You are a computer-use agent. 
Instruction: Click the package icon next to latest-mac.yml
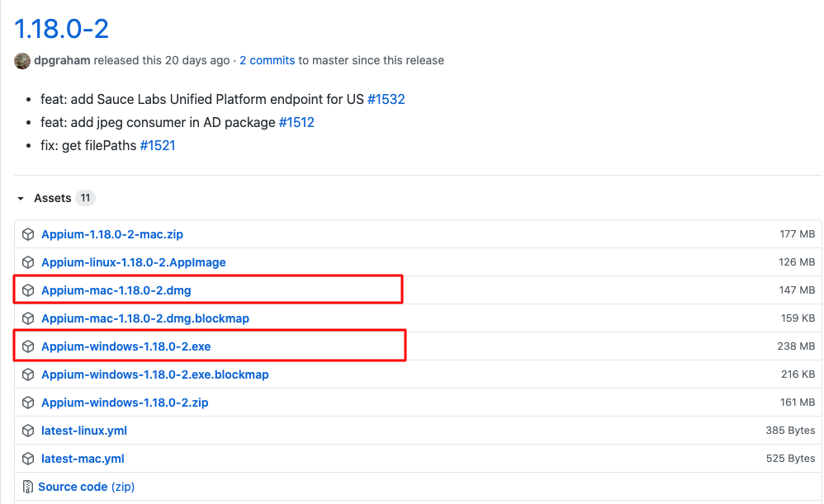pyautogui.click(x=27, y=458)
